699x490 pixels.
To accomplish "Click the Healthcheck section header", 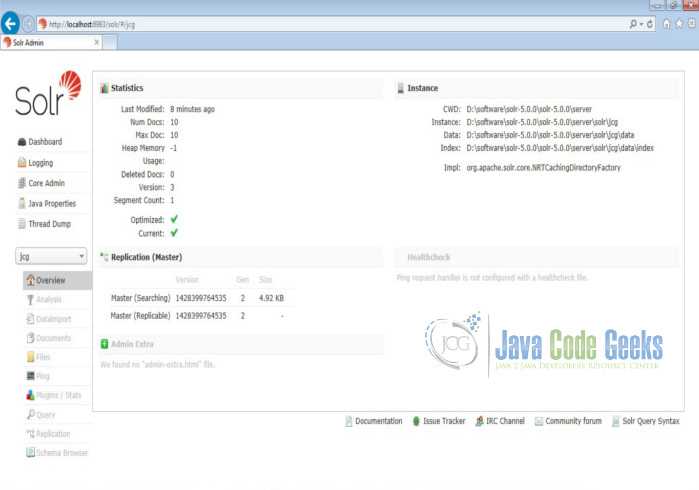I will pyautogui.click(x=428, y=257).
